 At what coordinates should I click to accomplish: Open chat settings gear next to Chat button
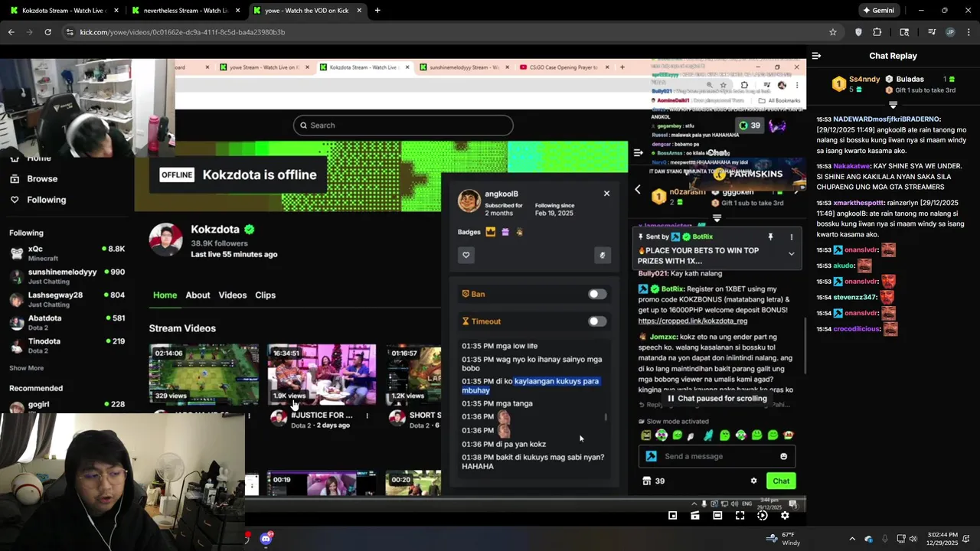753,481
